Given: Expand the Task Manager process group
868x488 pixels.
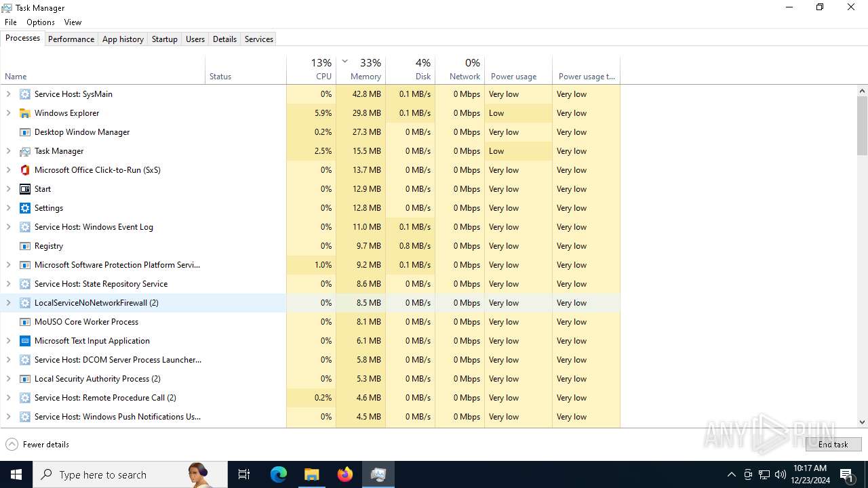Looking at the screenshot, I should pos(8,151).
